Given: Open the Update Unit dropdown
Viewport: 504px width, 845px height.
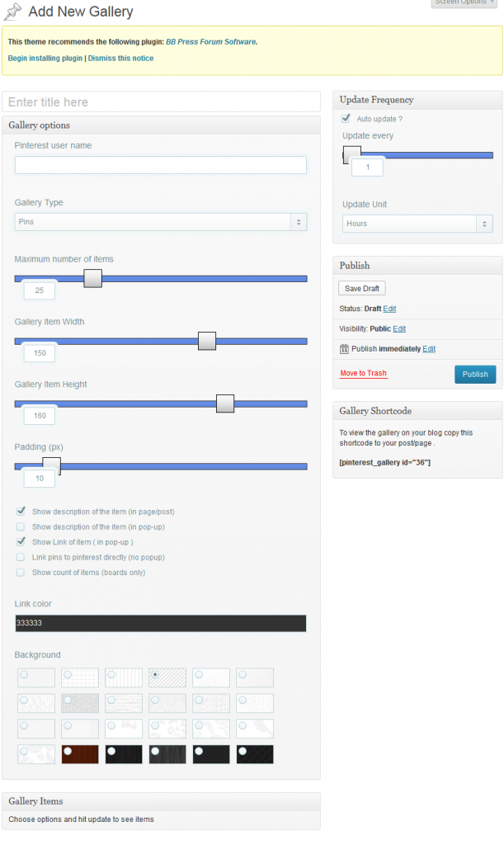Looking at the screenshot, I should (x=417, y=224).
